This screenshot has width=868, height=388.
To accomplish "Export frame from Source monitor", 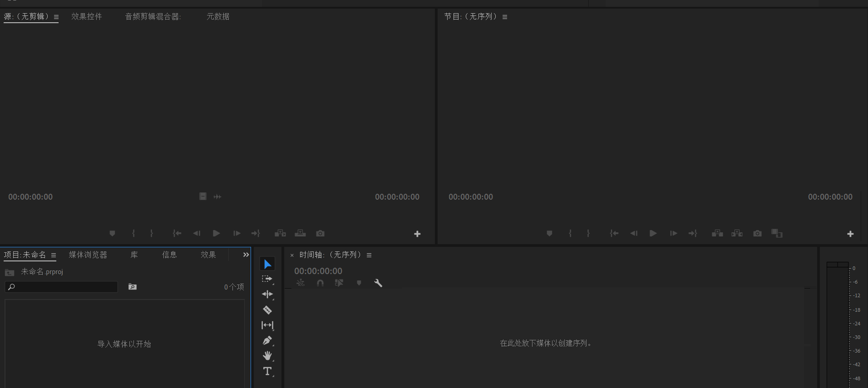I will click(x=320, y=233).
